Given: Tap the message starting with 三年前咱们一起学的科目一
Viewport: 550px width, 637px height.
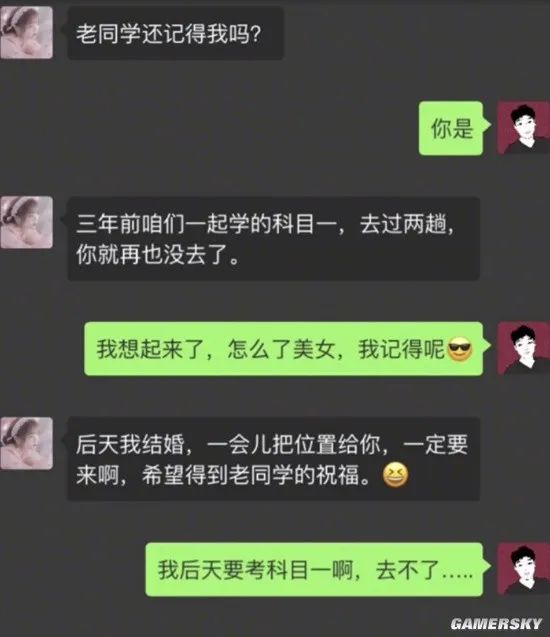Looking at the screenshot, I should pos(273,239).
